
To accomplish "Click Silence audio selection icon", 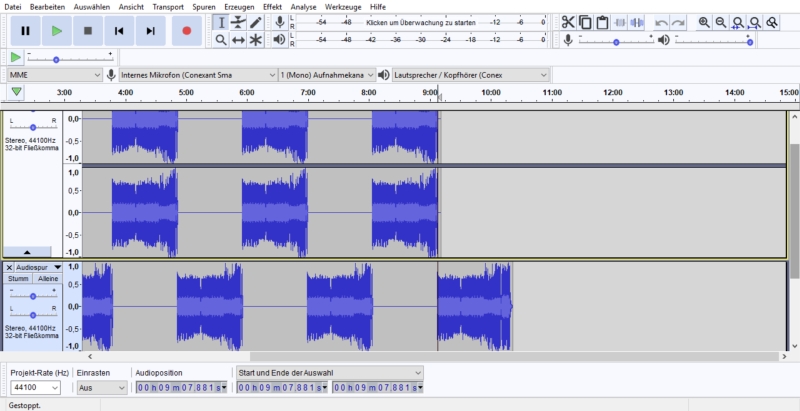I will [x=637, y=22].
